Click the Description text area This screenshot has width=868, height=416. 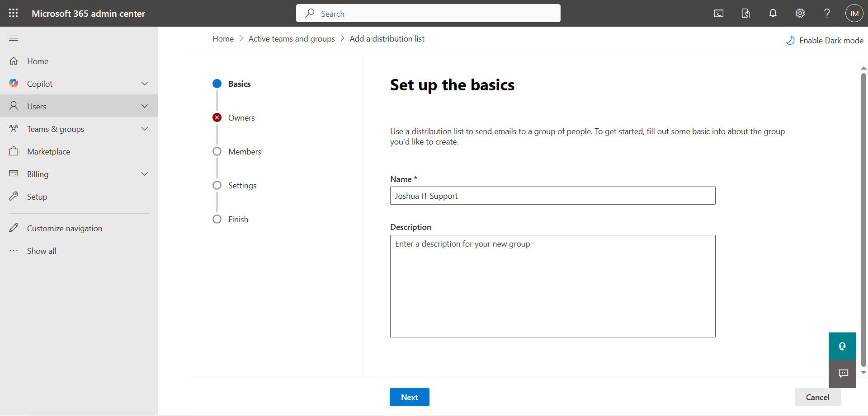pos(552,286)
